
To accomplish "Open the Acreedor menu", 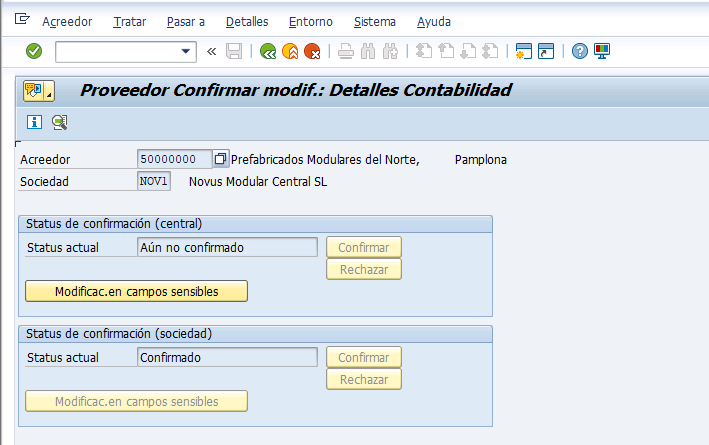I will tap(67, 22).
